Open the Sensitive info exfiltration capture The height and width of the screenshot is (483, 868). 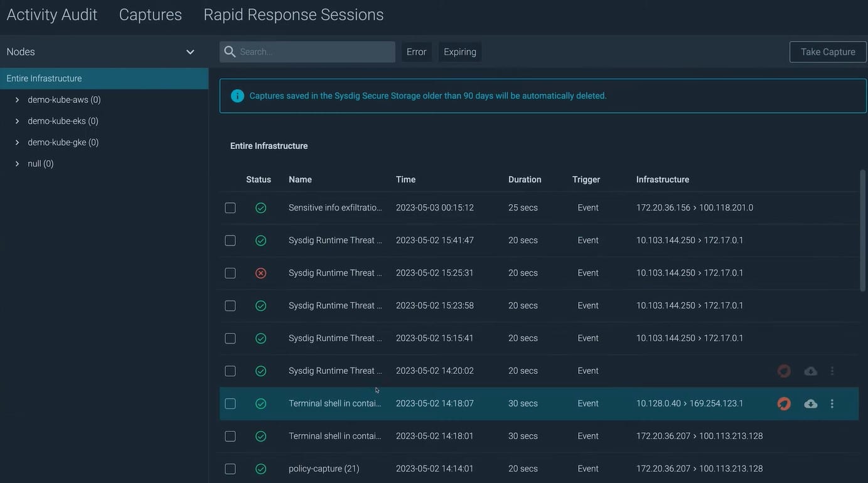335,208
